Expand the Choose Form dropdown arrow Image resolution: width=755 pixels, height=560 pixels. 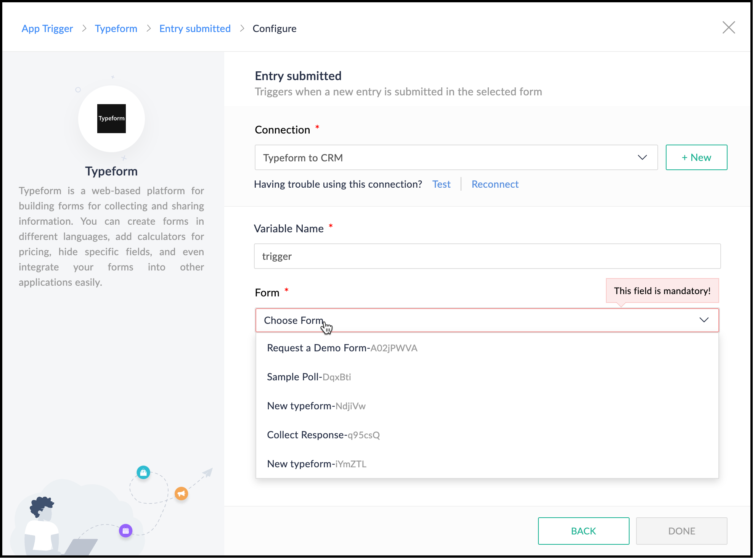point(704,320)
